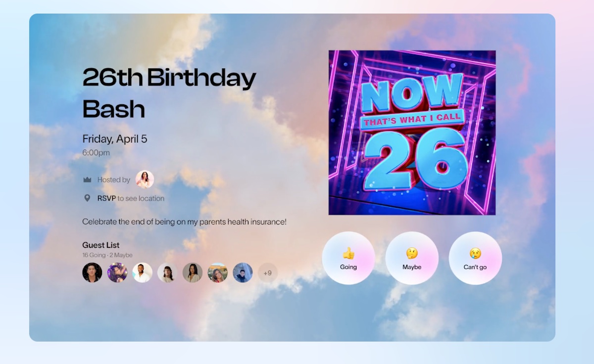Choose the Can't go response
The height and width of the screenshot is (364, 594).
point(475,258)
